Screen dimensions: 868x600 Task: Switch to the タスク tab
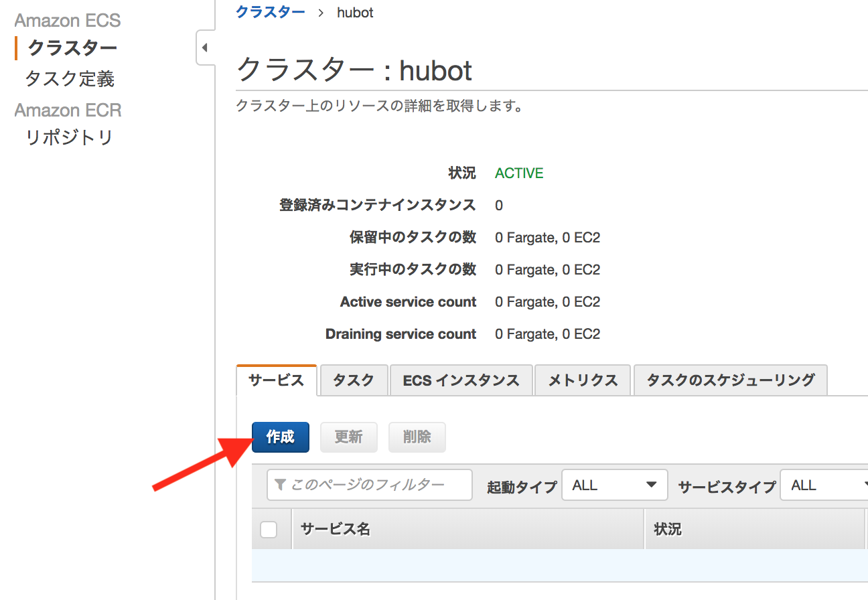pyautogui.click(x=354, y=380)
